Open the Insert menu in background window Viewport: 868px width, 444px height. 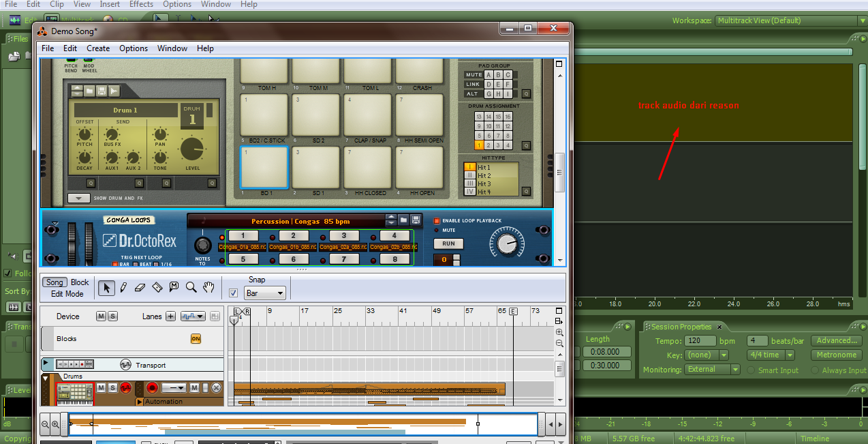110,4
